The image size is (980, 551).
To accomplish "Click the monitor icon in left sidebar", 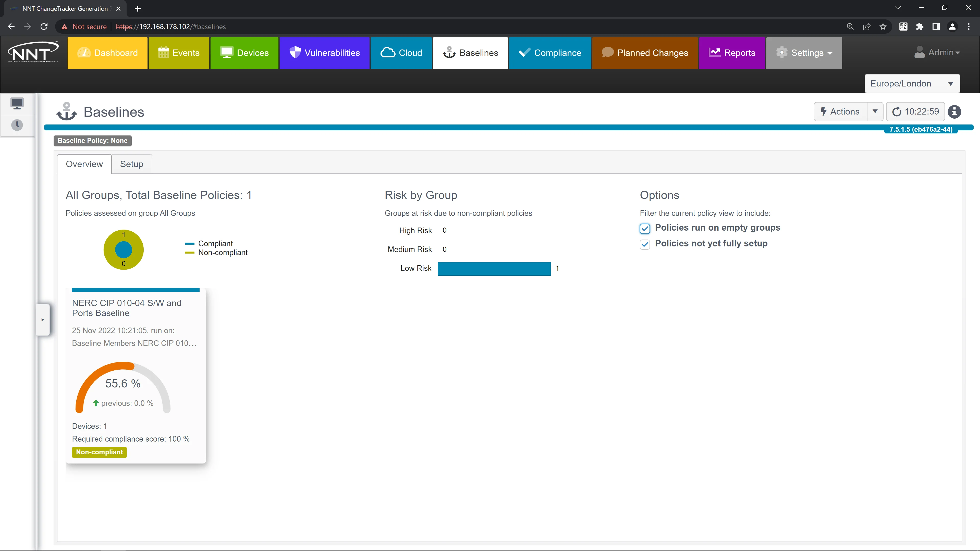I will [17, 103].
